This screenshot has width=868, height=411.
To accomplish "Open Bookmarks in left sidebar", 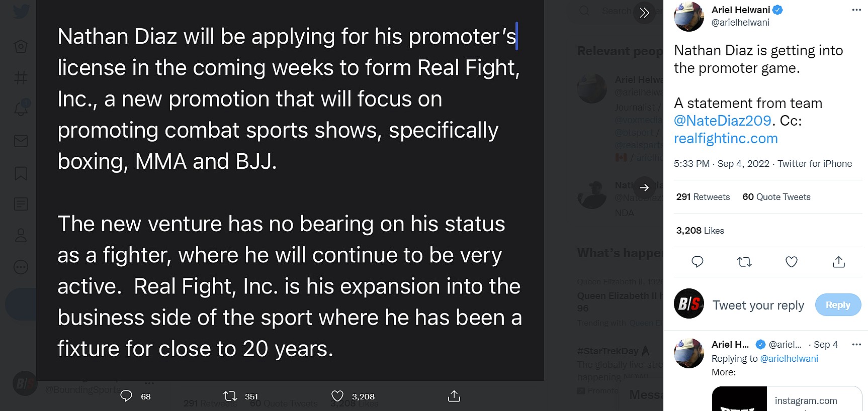I will (21, 173).
